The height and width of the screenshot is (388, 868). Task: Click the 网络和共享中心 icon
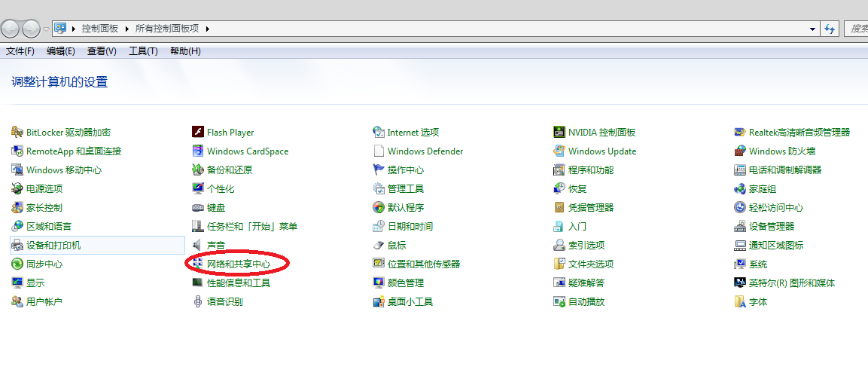198,264
